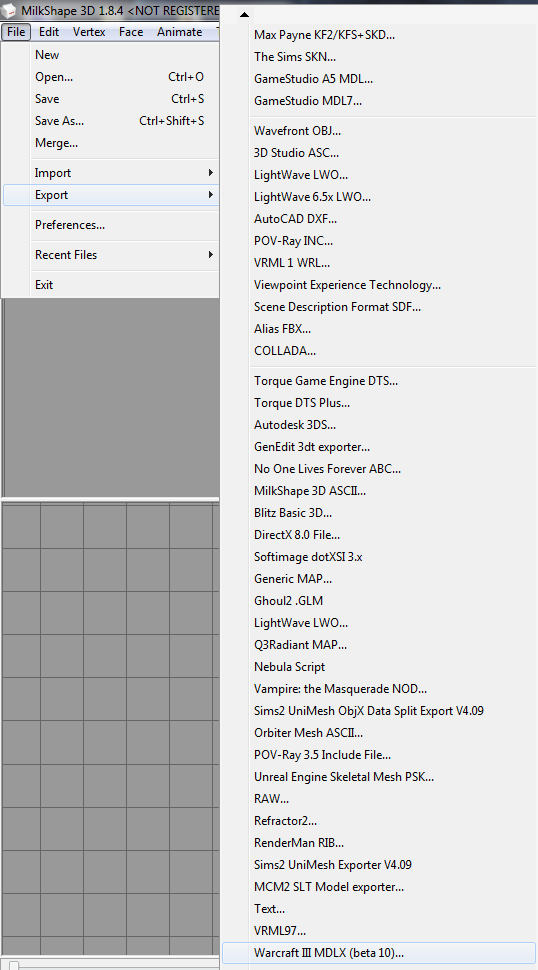Open the Animate menu

[x=179, y=32]
